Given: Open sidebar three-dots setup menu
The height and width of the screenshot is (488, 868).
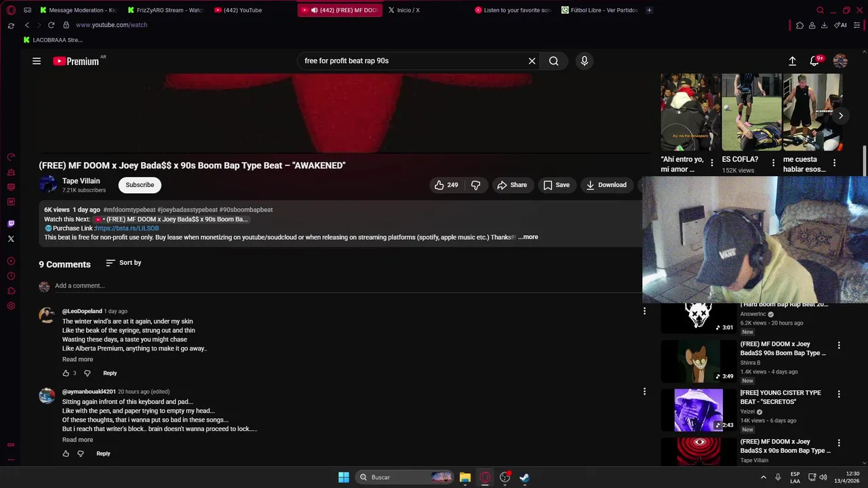Looking at the screenshot, I should 11,460.
